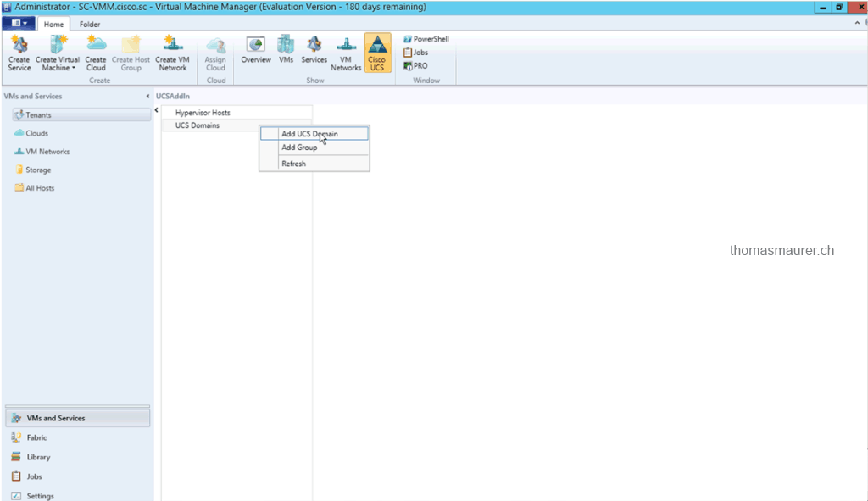Switch to the Folder ribbon tab
This screenshot has width=868, height=501.
[x=90, y=25]
